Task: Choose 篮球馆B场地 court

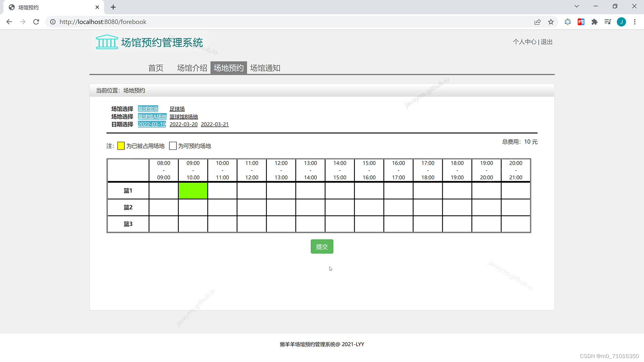Action: (183, 116)
